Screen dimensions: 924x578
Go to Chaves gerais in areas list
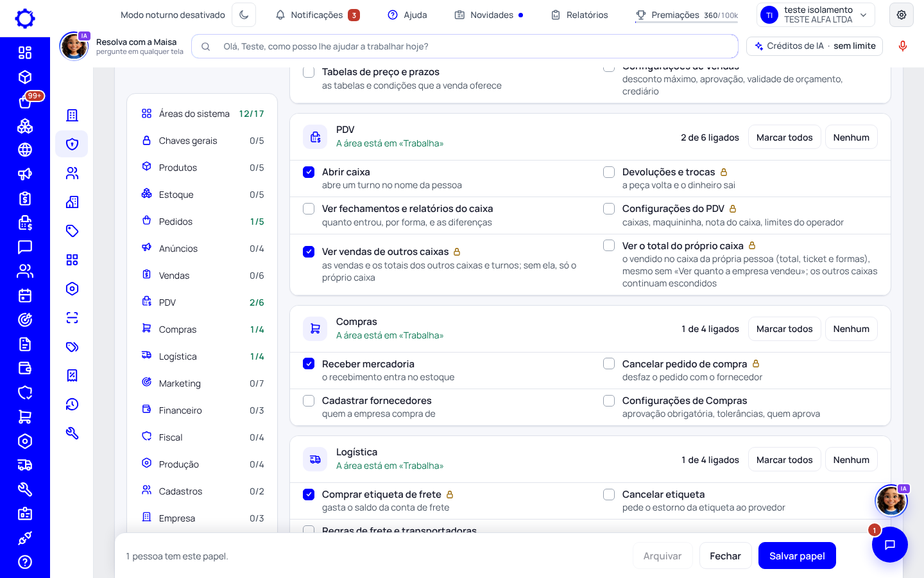coord(202,141)
